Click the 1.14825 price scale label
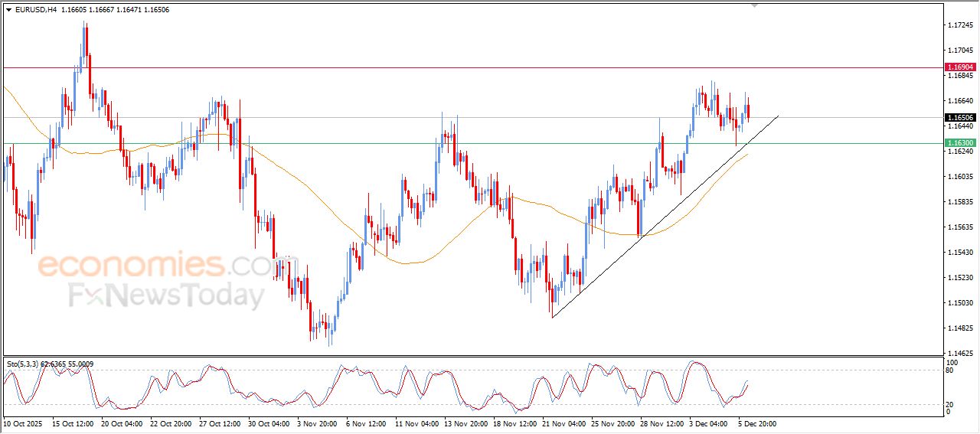 pos(960,328)
